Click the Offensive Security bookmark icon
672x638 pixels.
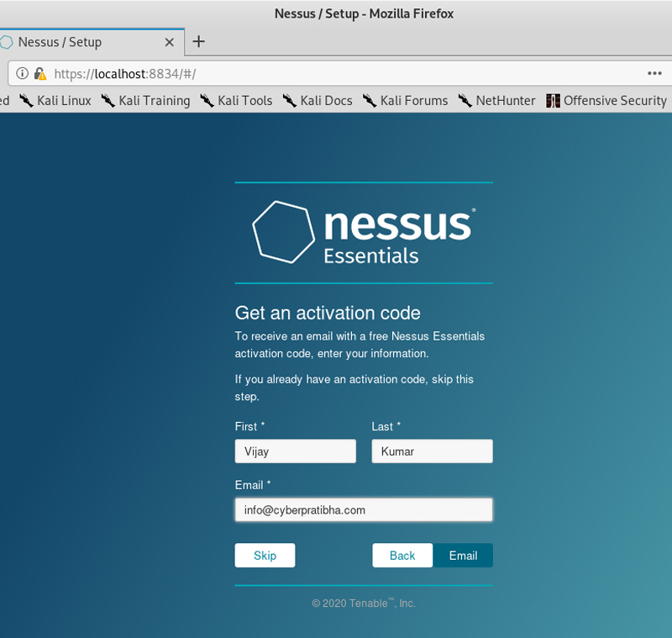click(553, 101)
